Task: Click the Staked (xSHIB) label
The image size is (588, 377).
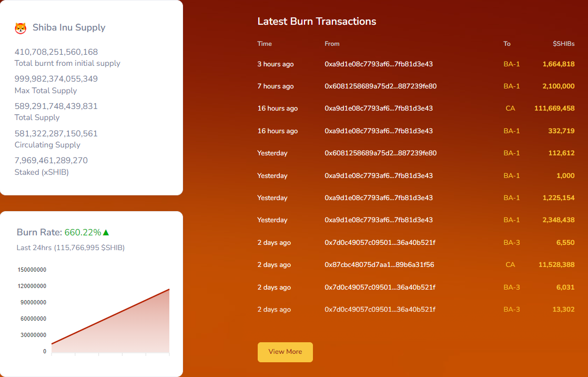Action: coord(42,172)
